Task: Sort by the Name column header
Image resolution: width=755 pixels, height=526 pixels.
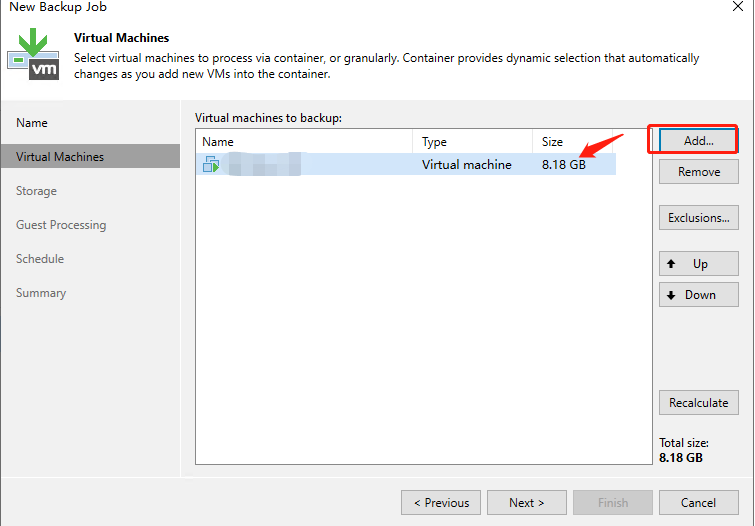Action: 304,142
